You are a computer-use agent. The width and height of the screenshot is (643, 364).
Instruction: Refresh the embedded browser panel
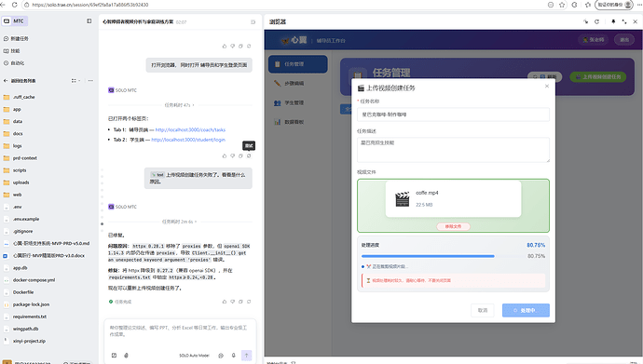(x=596, y=21)
